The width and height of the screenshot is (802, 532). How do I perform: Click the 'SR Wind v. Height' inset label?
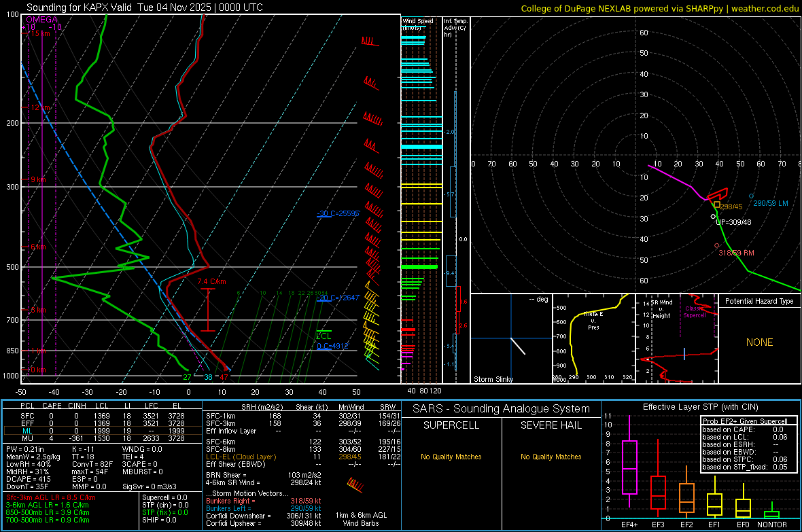[662, 309]
